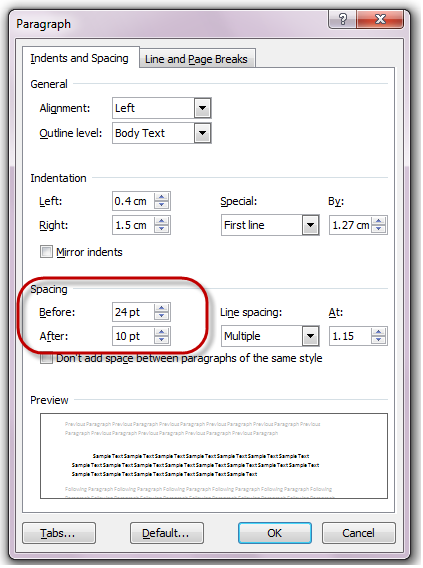Click the Help question mark icon
The image size is (423, 568).
342,18
